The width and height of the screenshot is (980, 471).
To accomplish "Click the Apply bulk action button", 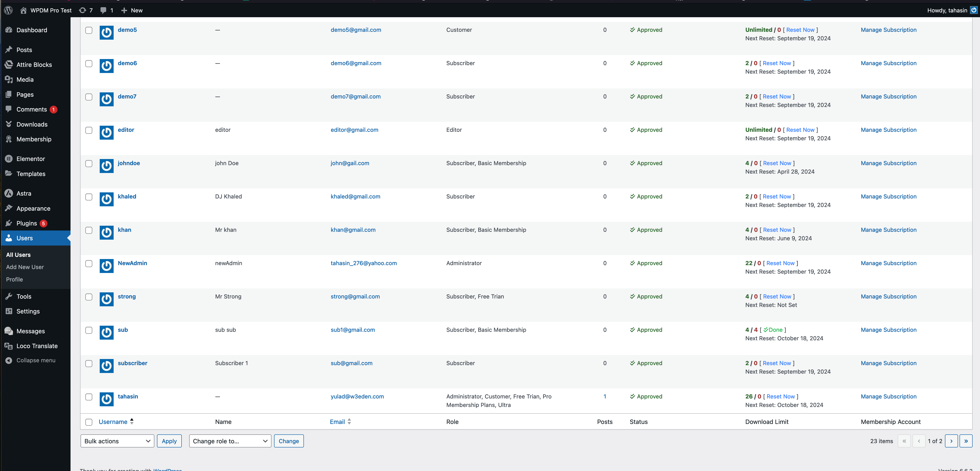I will click(169, 441).
